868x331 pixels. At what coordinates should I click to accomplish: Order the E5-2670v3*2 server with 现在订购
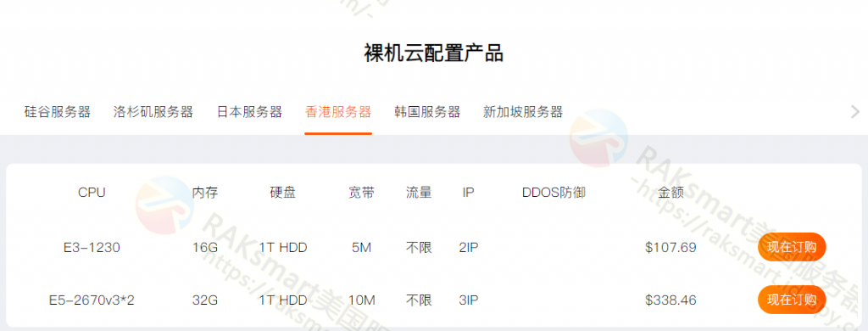tap(792, 300)
